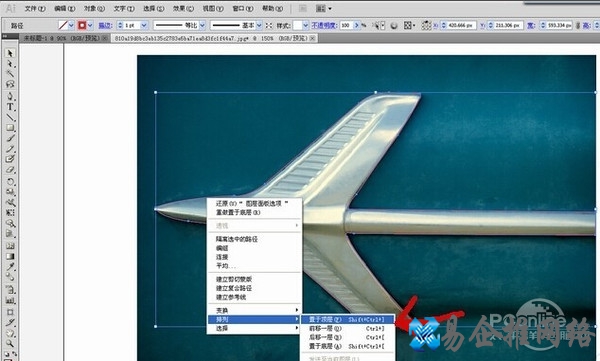This screenshot has width=600, height=361.
Task: Open the opacity slider arrow
Action: [x=357, y=26]
